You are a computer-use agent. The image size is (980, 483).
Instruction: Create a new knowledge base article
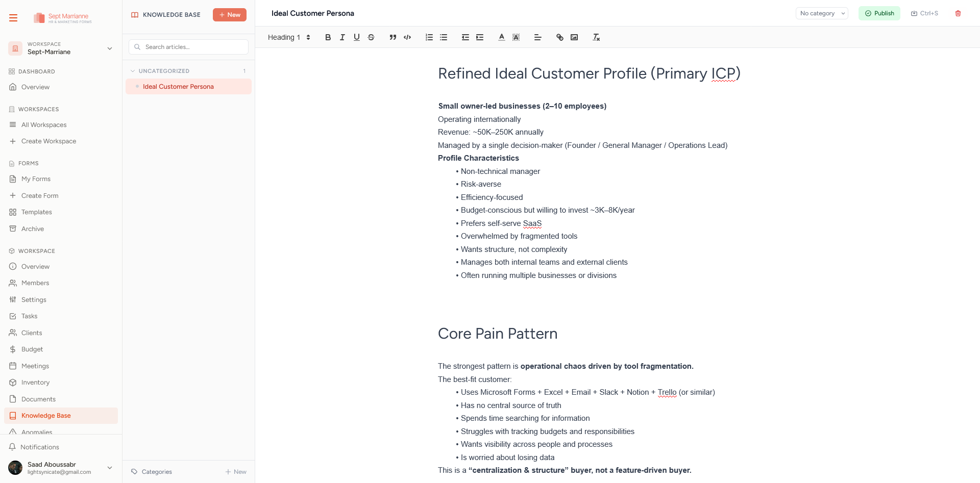coord(230,15)
